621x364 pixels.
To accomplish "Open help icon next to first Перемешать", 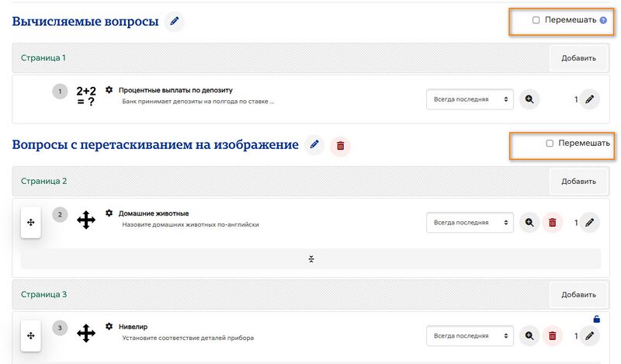I will [x=603, y=20].
